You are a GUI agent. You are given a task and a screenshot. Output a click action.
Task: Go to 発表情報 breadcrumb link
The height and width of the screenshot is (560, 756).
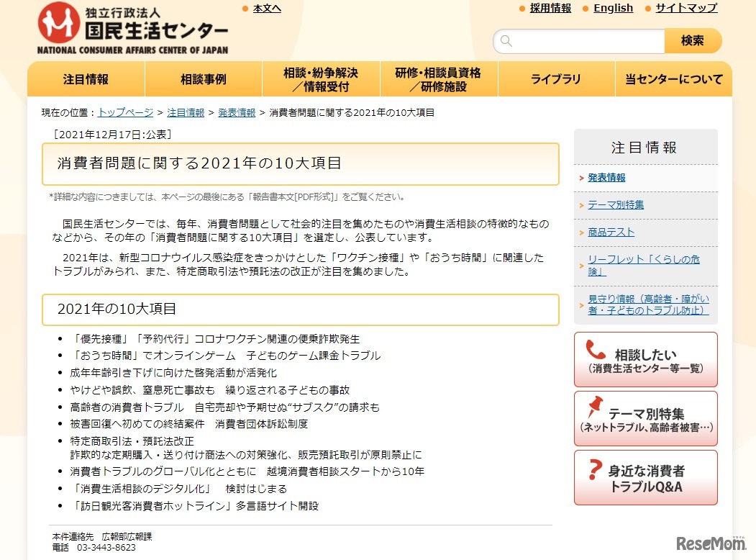pos(237,112)
